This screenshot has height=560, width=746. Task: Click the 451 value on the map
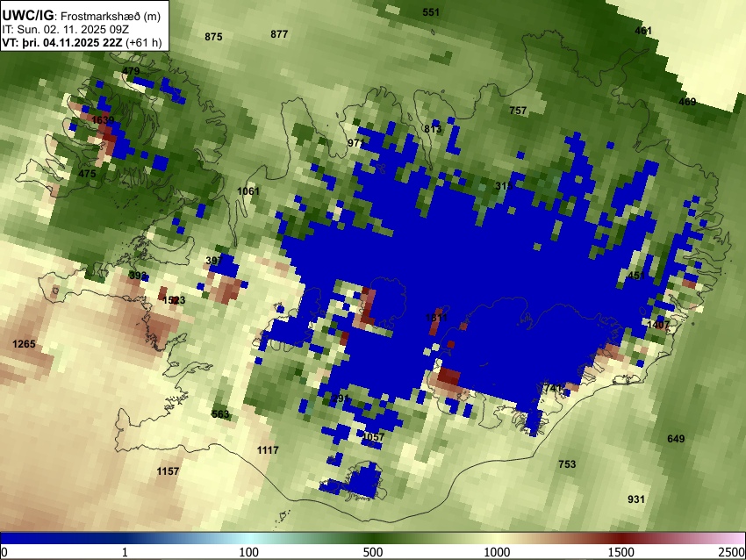coord(636,276)
